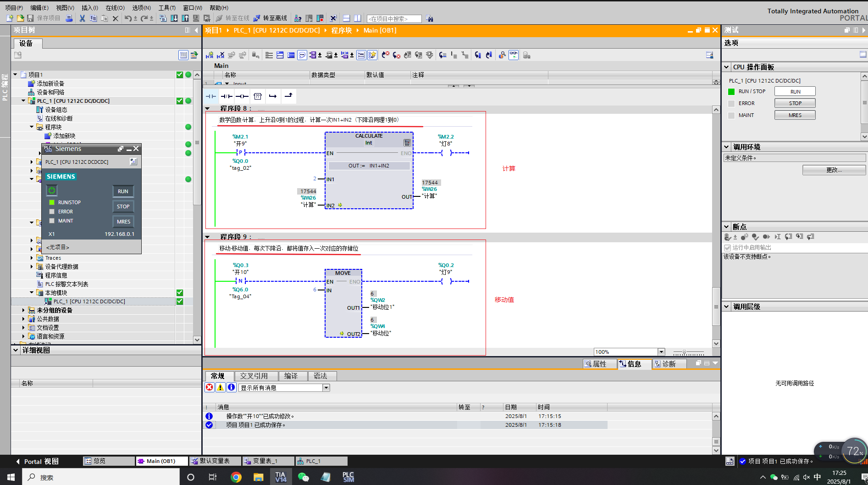The height and width of the screenshot is (485, 868).
Task: Open Google Chrome from the taskbar
Action: pos(236,477)
